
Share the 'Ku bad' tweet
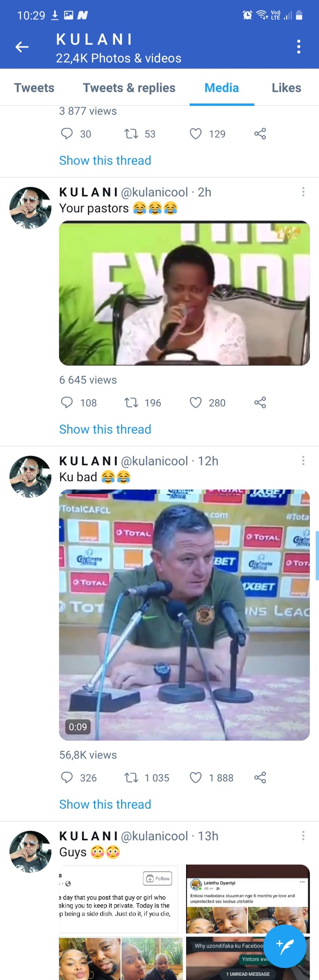[260, 777]
